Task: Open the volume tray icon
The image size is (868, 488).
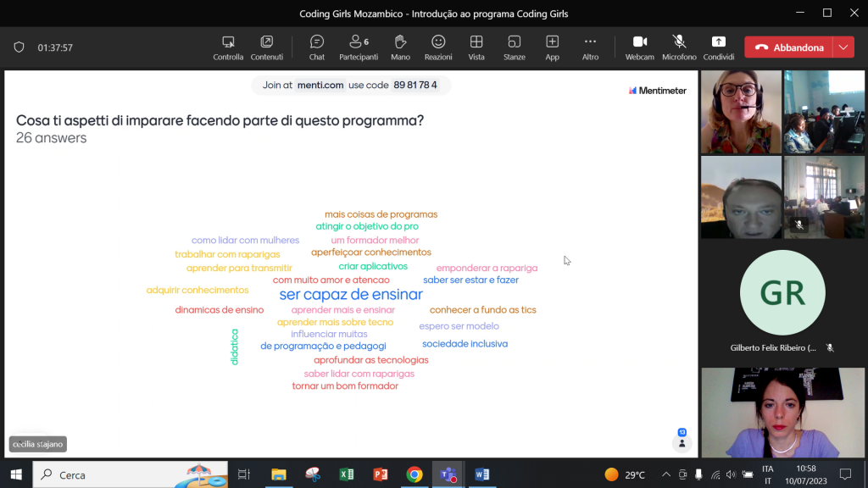Action: (731, 474)
